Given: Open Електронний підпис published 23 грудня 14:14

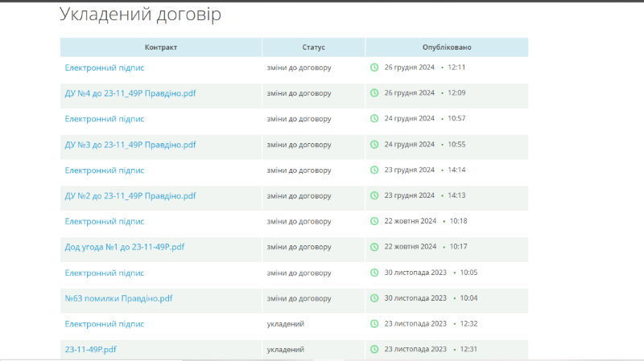Looking at the screenshot, I should point(105,170).
